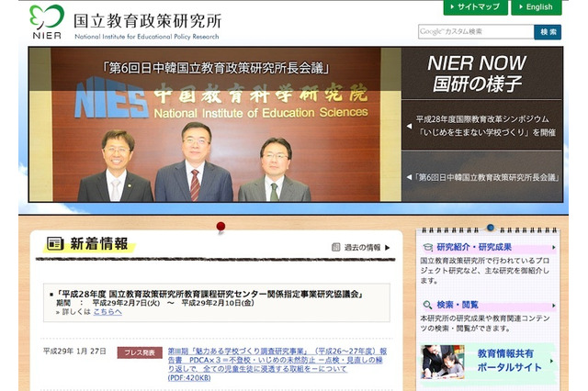Click the プレス発表 tag

140,352
